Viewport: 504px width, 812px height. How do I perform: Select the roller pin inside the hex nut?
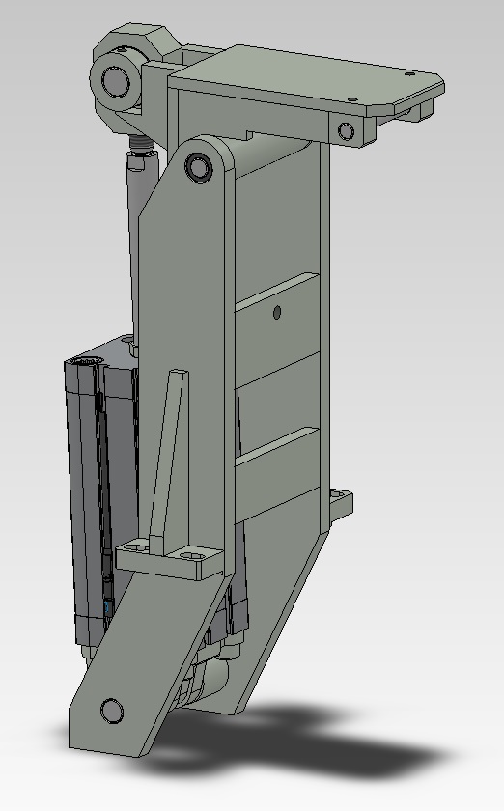[x=115, y=81]
